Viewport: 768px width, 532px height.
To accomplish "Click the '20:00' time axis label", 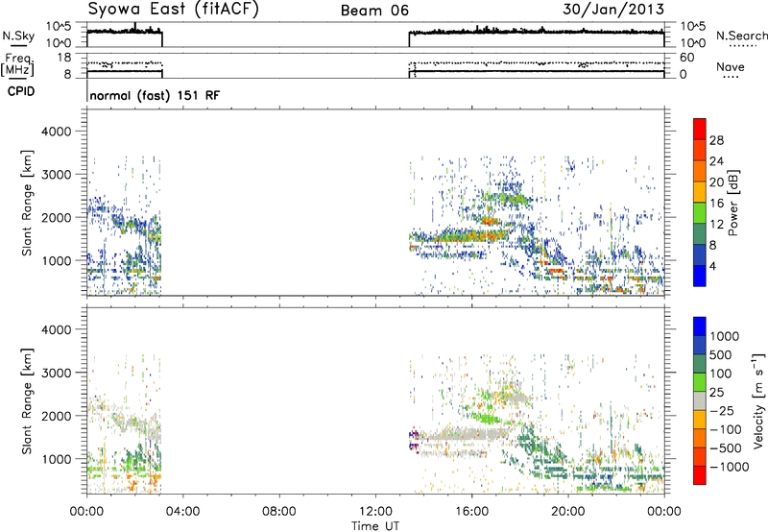I will click(x=568, y=512).
